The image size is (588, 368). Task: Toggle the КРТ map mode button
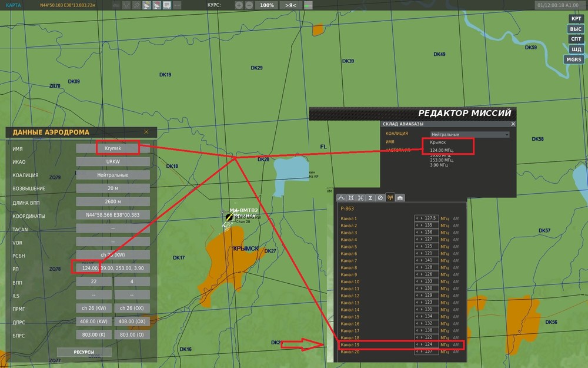pyautogui.click(x=576, y=19)
